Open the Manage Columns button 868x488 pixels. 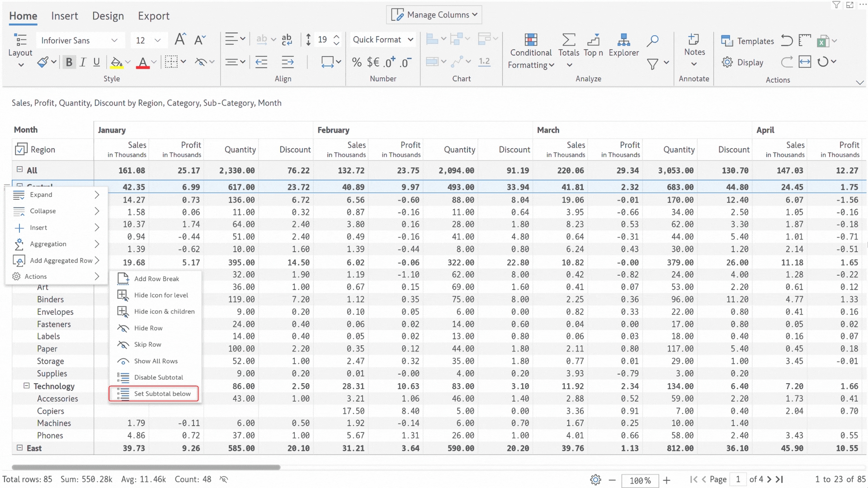click(434, 15)
